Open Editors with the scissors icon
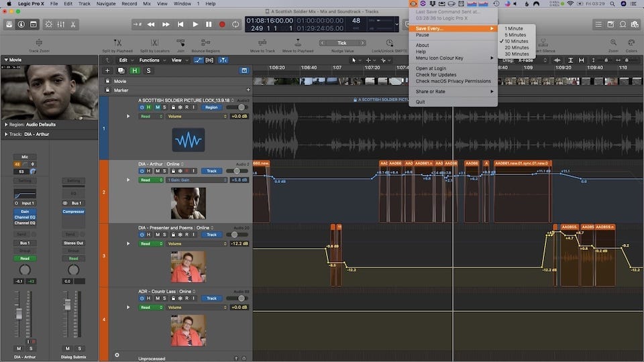The height and width of the screenshot is (362, 644). [x=73, y=25]
